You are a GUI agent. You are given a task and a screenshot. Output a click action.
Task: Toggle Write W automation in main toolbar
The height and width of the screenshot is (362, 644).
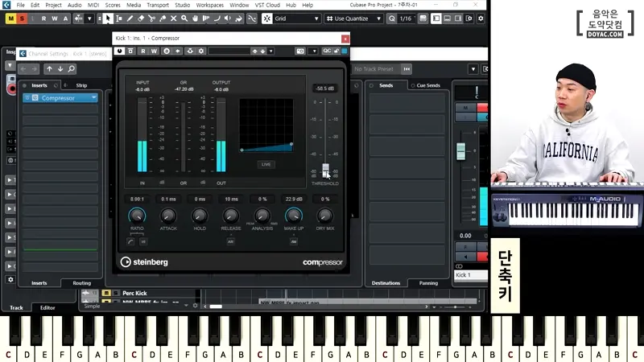point(54,19)
